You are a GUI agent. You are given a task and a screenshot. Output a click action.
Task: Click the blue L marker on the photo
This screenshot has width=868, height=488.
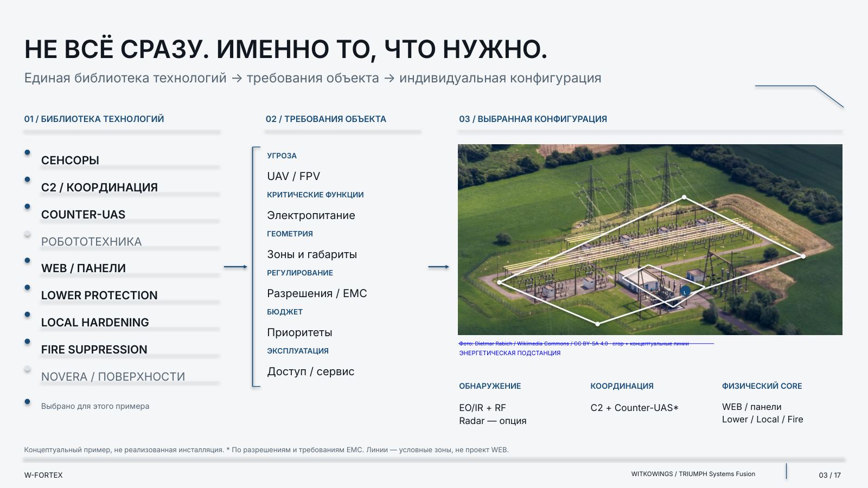[x=685, y=292]
